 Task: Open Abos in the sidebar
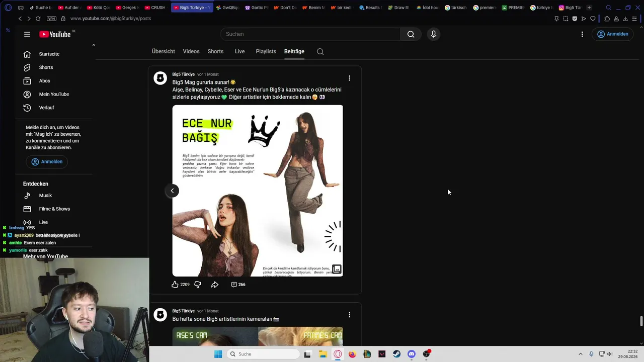tap(44, 81)
